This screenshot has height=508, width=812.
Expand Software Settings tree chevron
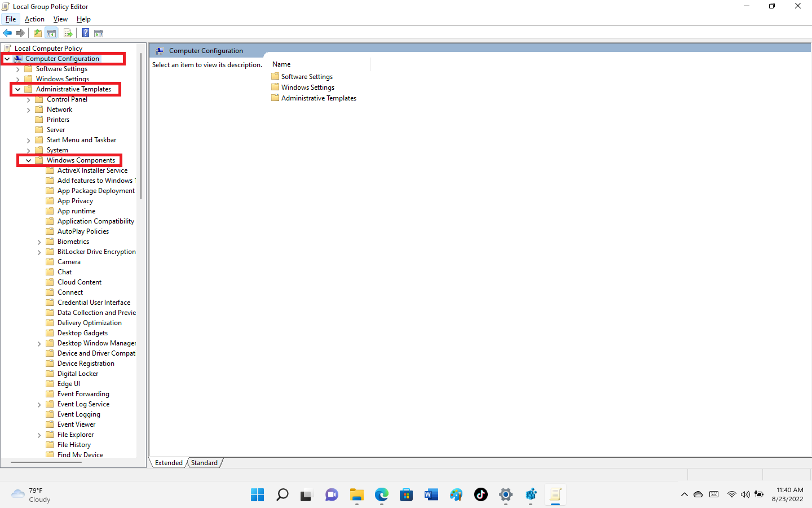[x=17, y=69]
